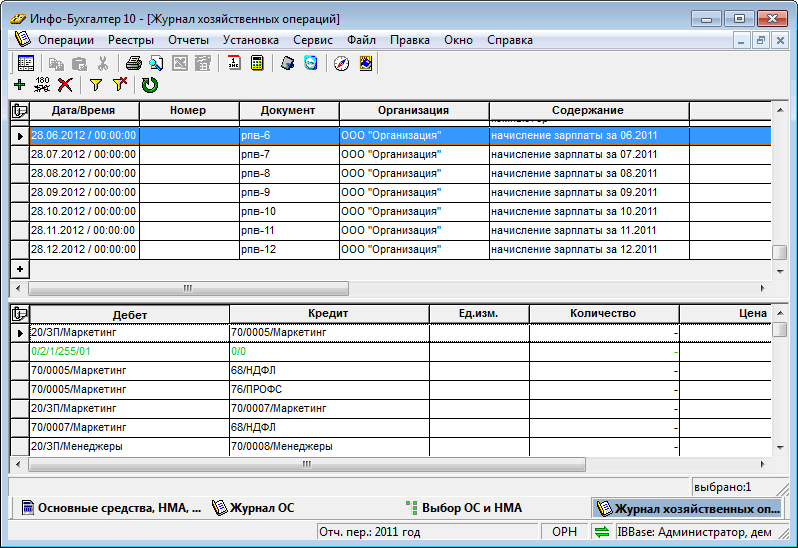Viewport: 798px width, 548px height.
Task: Select credit cell 76/ПРОФС
Action: pyautogui.click(x=329, y=390)
